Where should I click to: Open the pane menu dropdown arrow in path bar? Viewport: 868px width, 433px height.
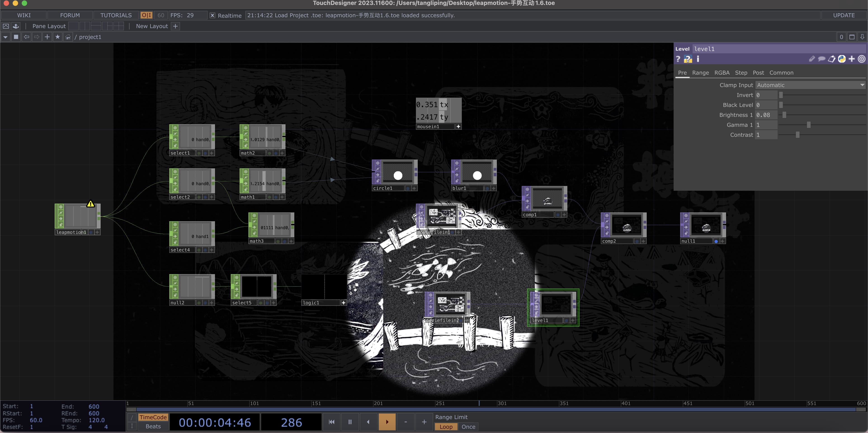[x=5, y=37]
